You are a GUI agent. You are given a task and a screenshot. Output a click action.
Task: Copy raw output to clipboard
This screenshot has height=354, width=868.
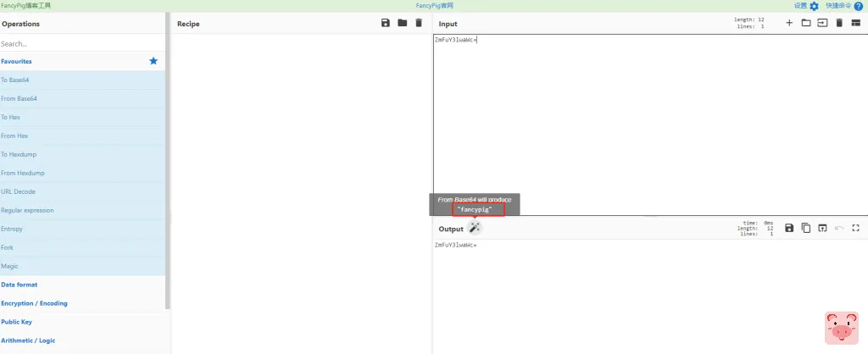[x=806, y=228]
